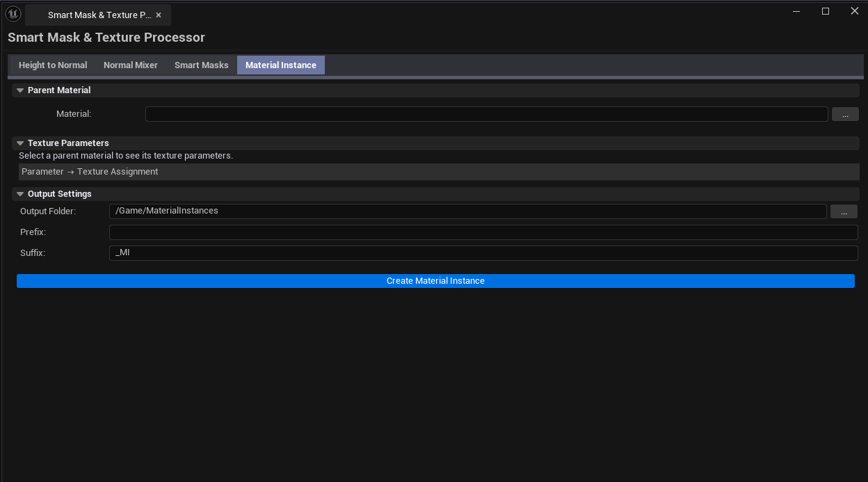
Task: Maximize the window
Action: (826, 11)
